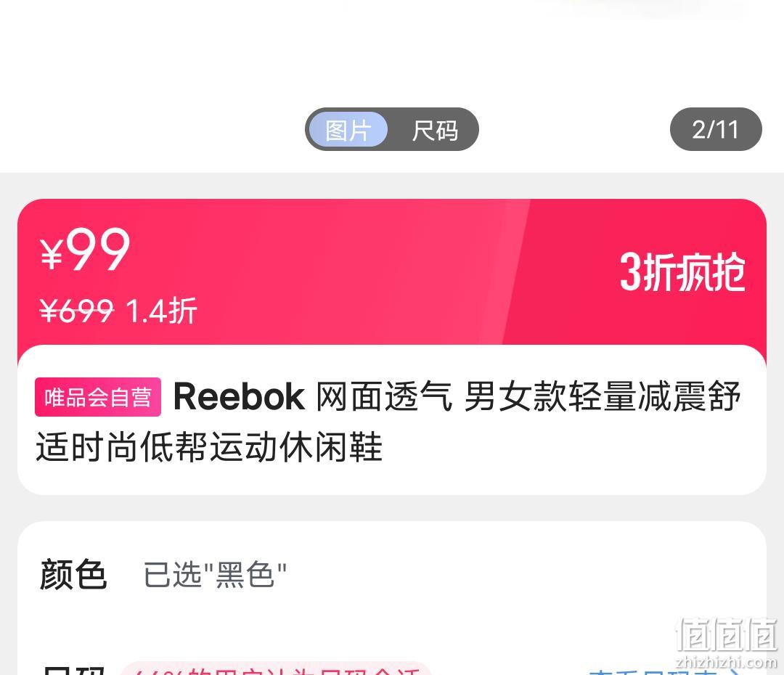
Task: Tap the 1.4折 discount label
Action: pos(161,311)
